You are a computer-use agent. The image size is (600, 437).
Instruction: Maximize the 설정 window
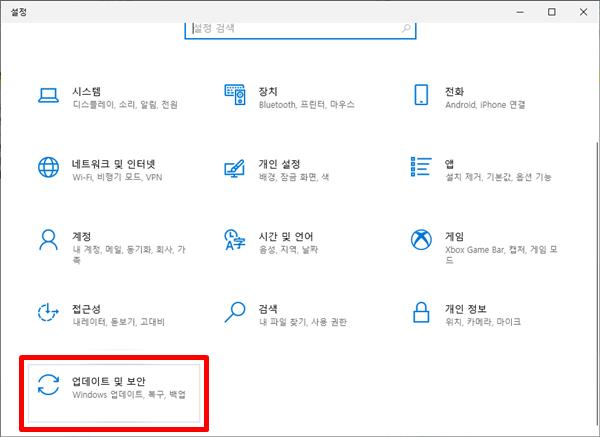tap(552, 12)
